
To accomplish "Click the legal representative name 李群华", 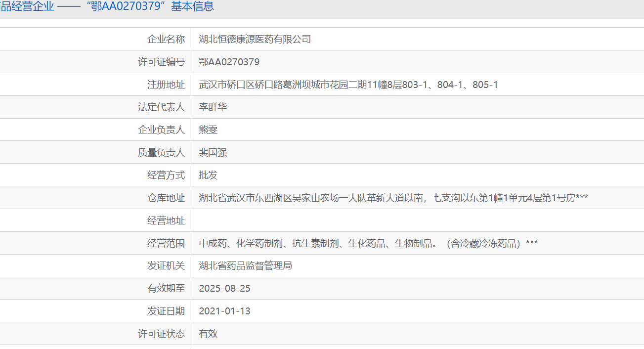I will coord(213,107).
